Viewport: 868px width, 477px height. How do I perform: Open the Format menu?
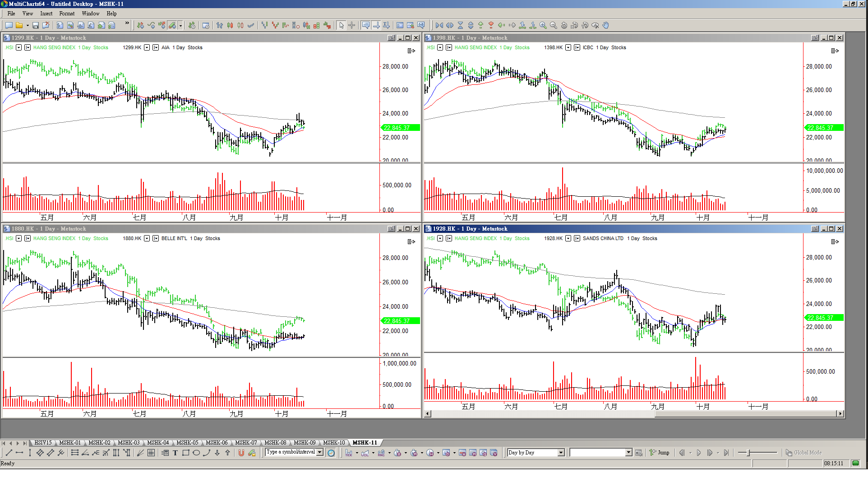click(67, 14)
